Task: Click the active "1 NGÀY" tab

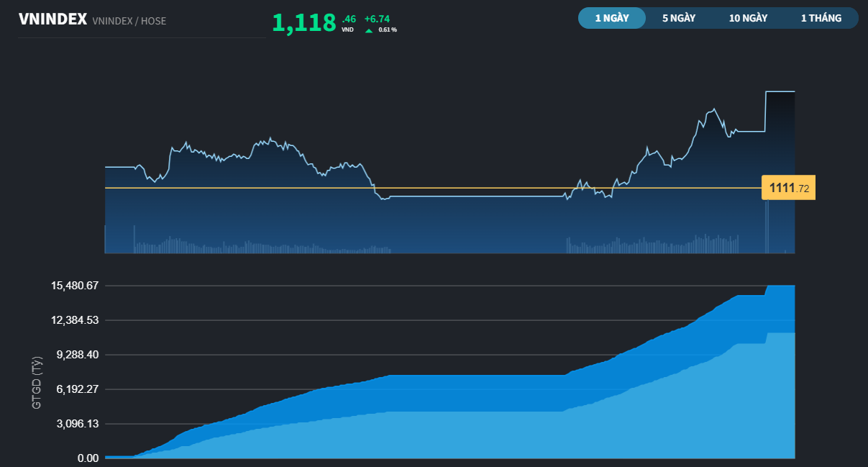Action: pyautogui.click(x=612, y=18)
